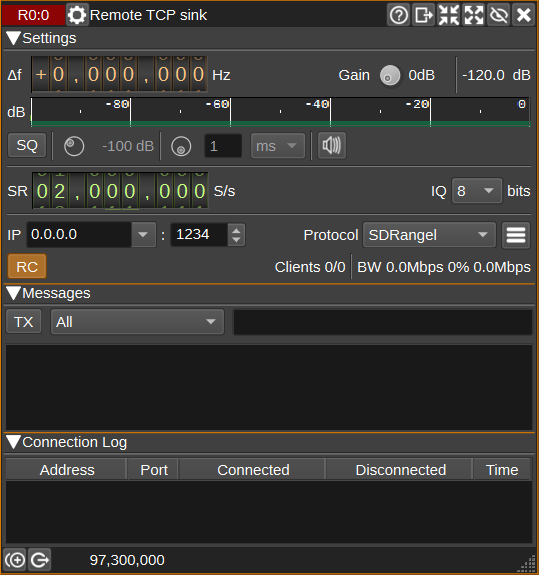539x575 pixels.
Task: Toggle the SQ squelch button
Action: click(x=27, y=146)
